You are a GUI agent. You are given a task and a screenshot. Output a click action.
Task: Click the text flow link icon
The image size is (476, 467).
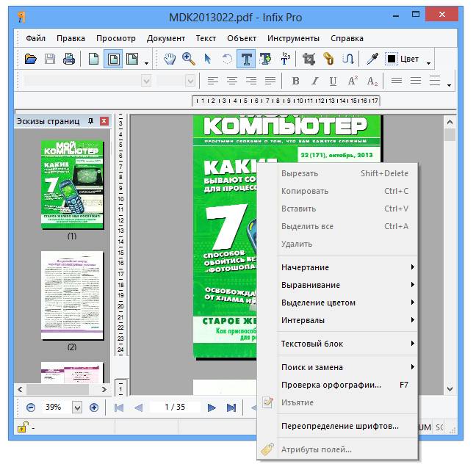(x=348, y=59)
